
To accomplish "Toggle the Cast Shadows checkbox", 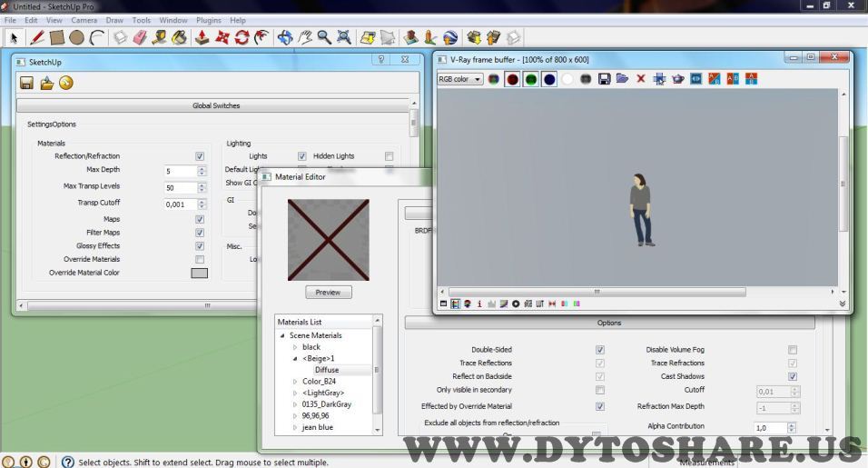I will [793, 376].
